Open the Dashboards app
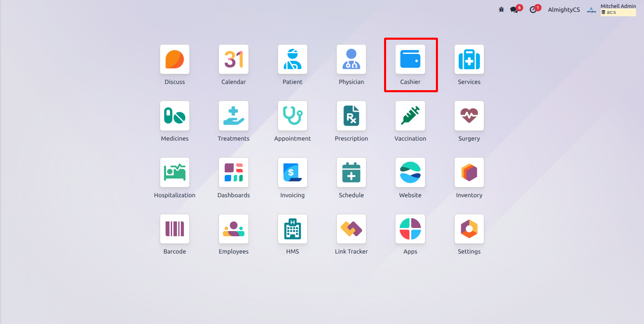The width and height of the screenshot is (644, 324). point(234,172)
